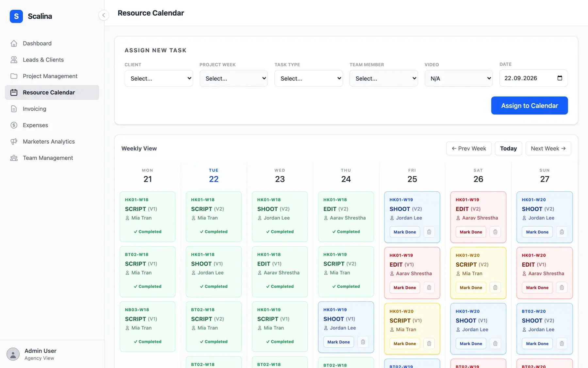Click the Marketers Analytics megaphone icon
Screen dimensions: 588x368
[x=14, y=142]
